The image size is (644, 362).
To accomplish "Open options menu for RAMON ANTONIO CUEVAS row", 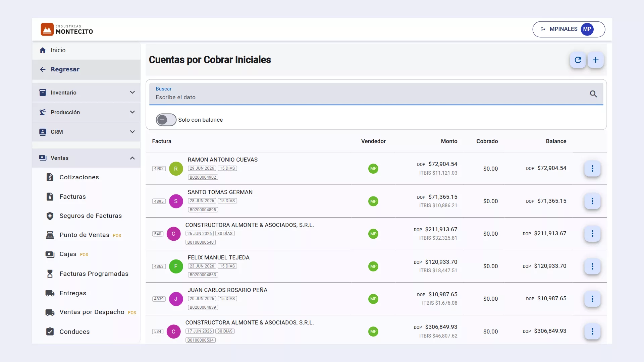I will coord(592,169).
